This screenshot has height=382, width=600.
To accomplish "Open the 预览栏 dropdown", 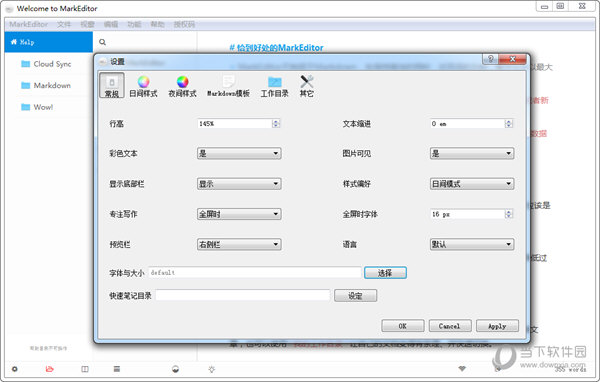I will 239,244.
